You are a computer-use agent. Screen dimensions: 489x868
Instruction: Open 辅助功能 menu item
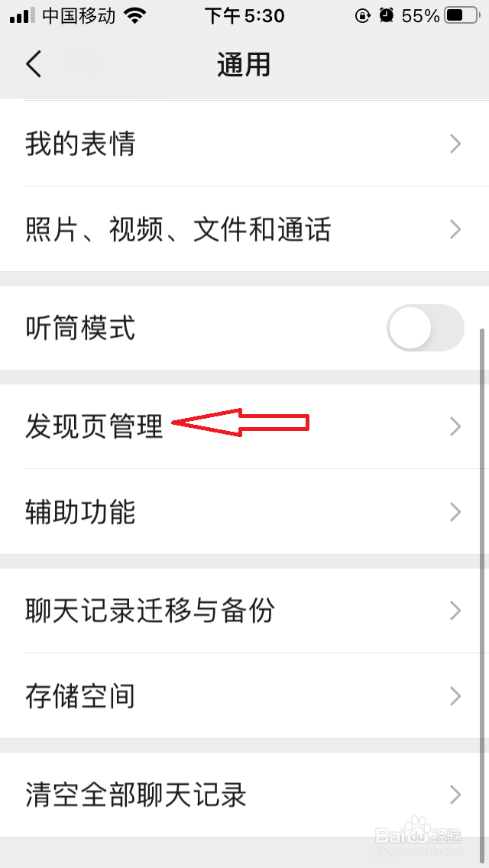coord(244,512)
